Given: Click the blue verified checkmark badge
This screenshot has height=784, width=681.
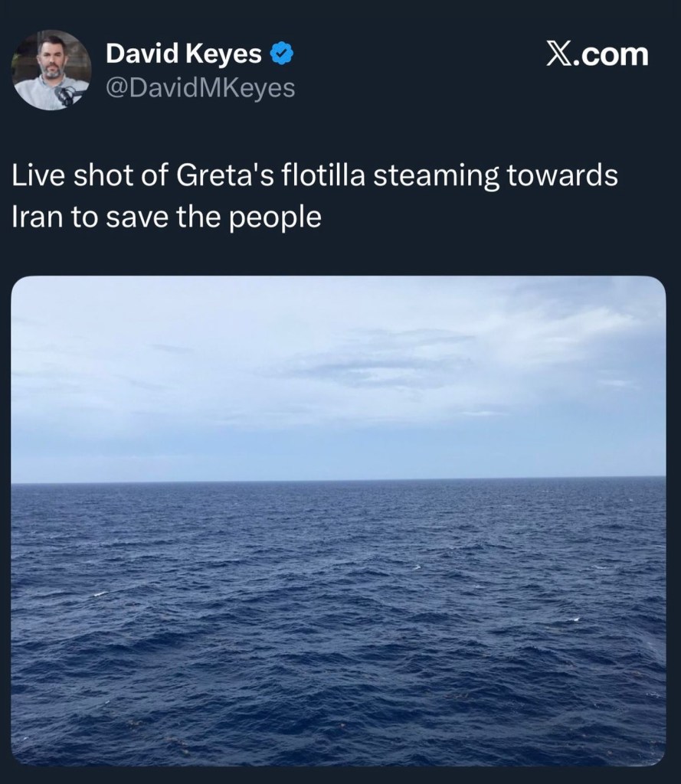Looking at the screenshot, I should click(x=281, y=54).
